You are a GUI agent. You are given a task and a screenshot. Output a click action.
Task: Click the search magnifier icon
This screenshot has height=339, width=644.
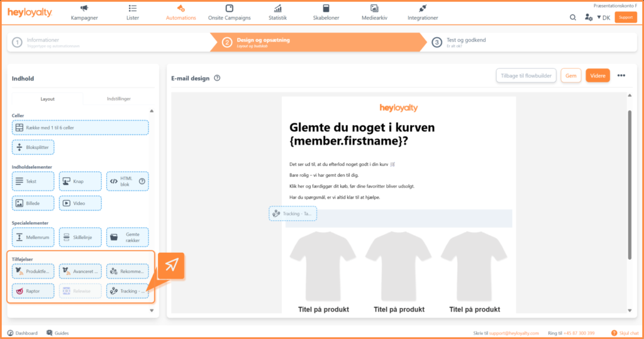[x=573, y=18]
